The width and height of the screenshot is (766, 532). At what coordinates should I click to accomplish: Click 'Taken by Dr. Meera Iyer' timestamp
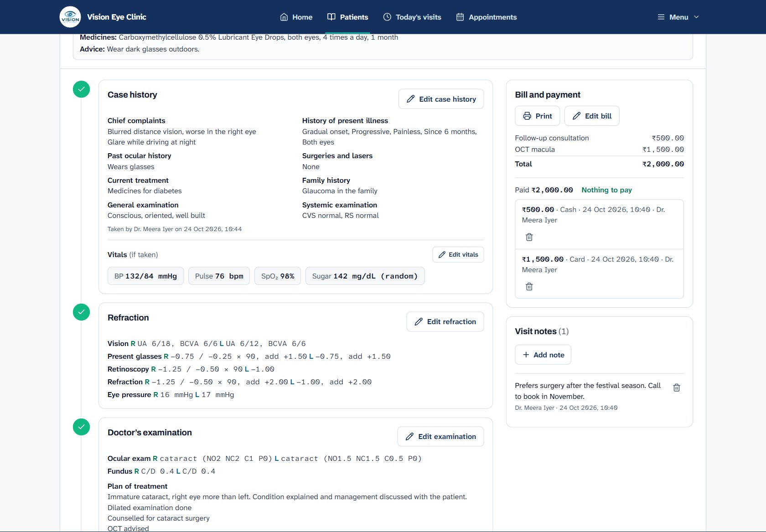175,229
